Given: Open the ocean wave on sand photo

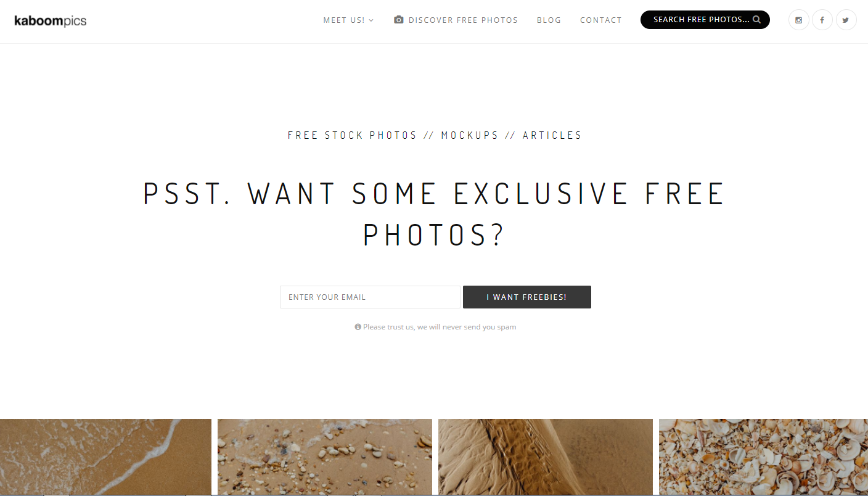Looking at the screenshot, I should coord(105,457).
